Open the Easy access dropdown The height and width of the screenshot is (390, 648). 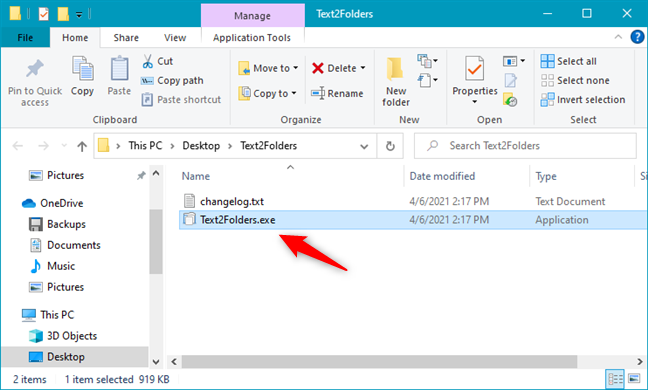428,80
